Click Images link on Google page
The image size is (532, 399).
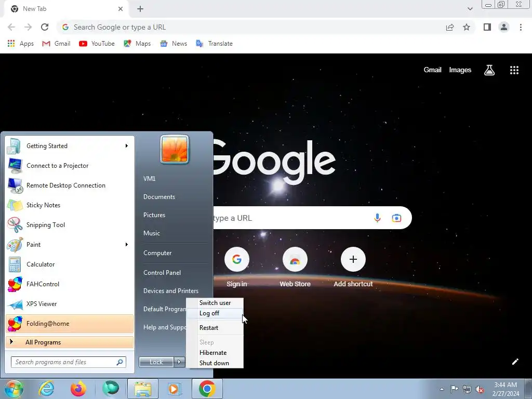coord(460,70)
